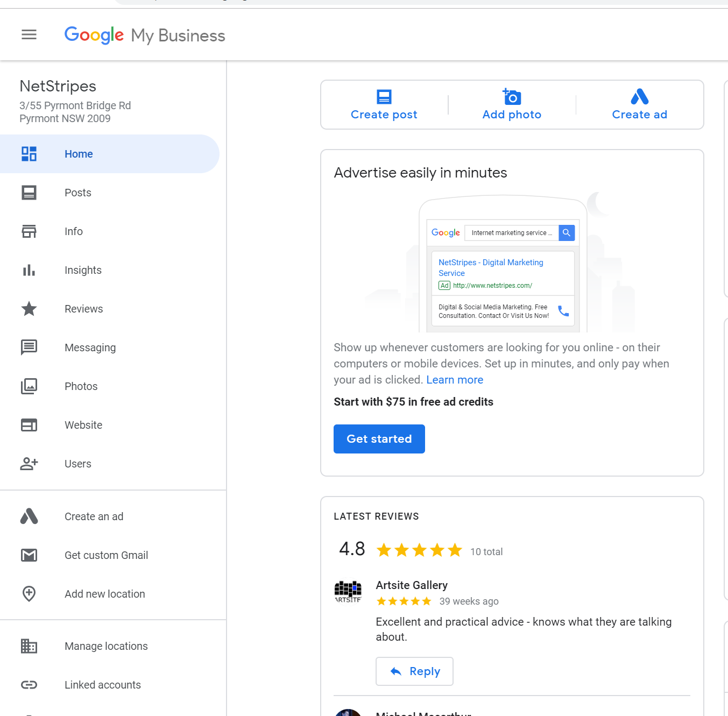Viewport: 728px width, 716px height.
Task: Click the Pyrmont Bridge Rd address text
Action: point(75,112)
